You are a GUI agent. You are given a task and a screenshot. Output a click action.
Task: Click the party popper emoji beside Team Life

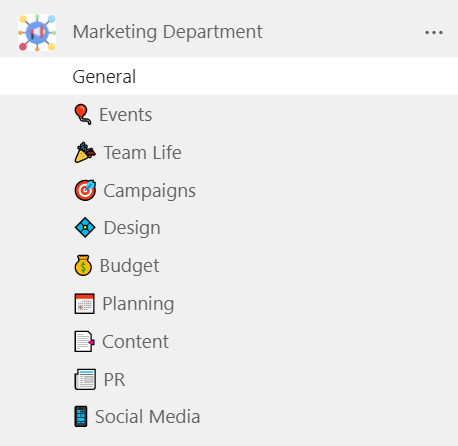pyautogui.click(x=85, y=153)
